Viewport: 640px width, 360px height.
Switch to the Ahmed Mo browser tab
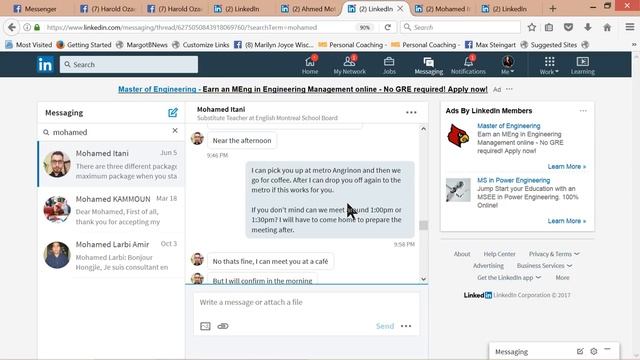309,9
